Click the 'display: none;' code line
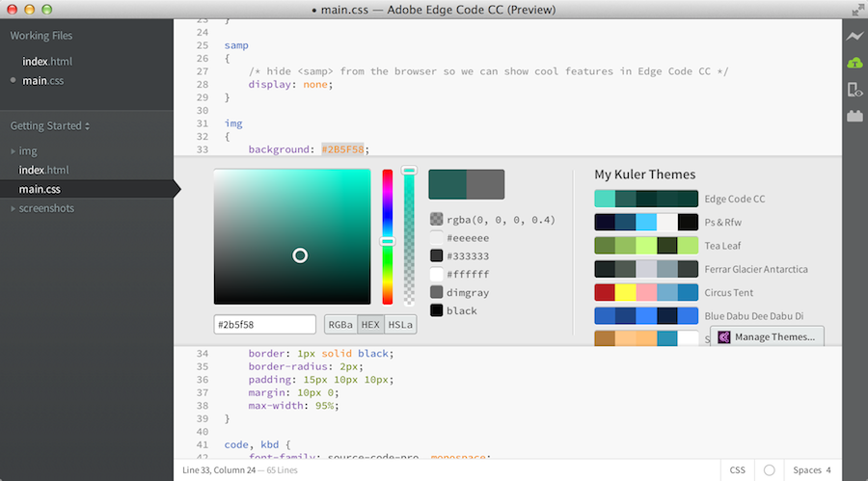The height and width of the screenshot is (481, 868). [290, 85]
